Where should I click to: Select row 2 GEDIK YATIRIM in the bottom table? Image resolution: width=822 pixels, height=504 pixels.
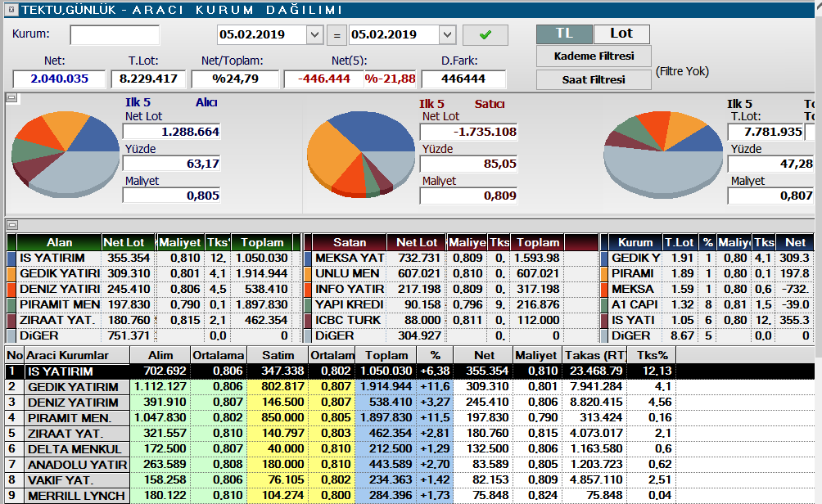pyautogui.click(x=410, y=387)
